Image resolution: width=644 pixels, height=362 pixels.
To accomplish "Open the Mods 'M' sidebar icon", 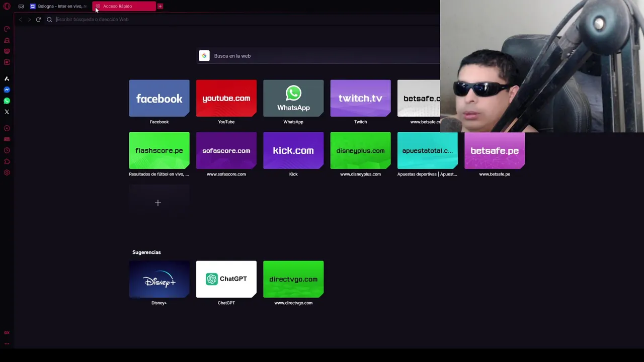I will tap(7, 62).
